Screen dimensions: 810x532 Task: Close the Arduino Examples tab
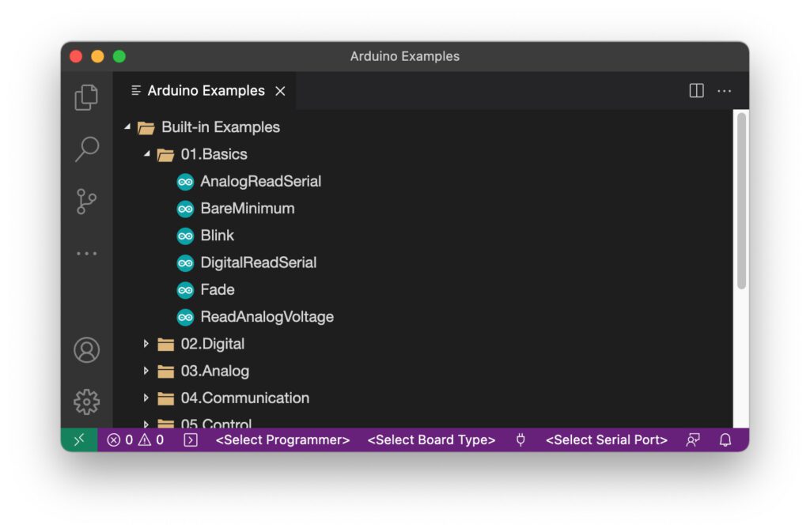(281, 91)
